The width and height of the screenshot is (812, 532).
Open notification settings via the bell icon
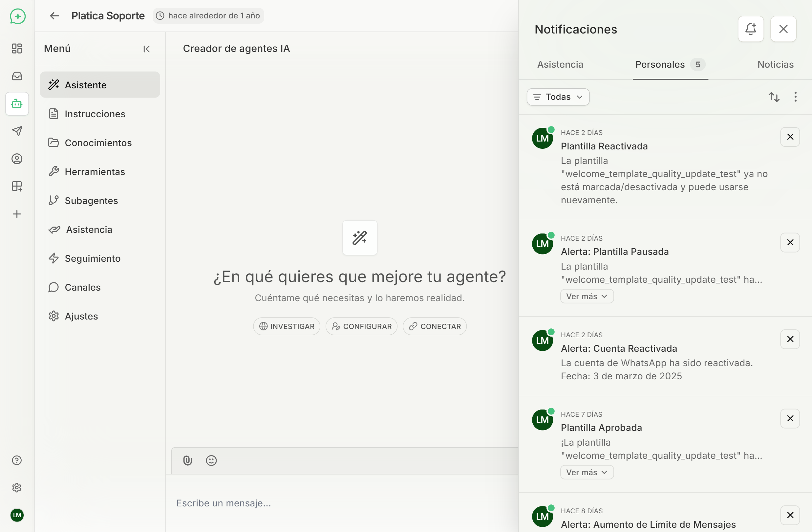click(751, 29)
